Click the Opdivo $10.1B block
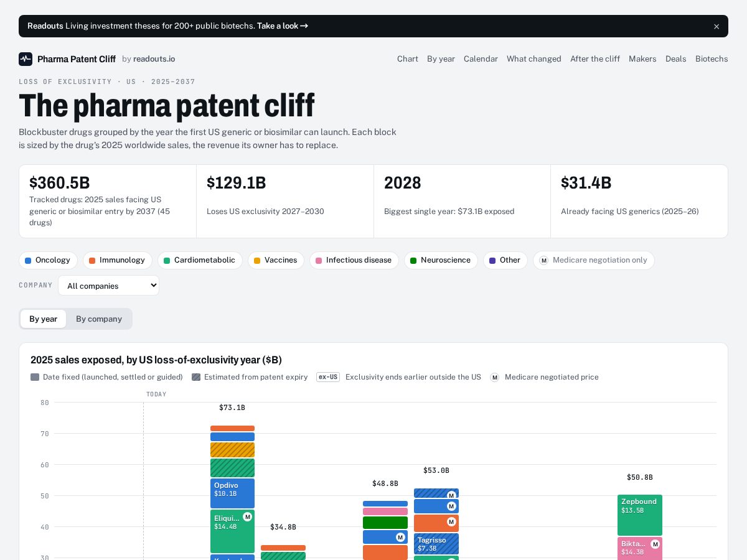 232,493
